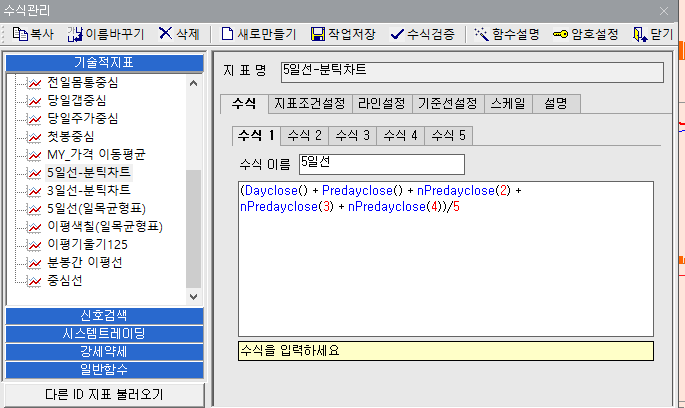
Task: Expand the 일반함수 panel section
Action: click(105, 370)
